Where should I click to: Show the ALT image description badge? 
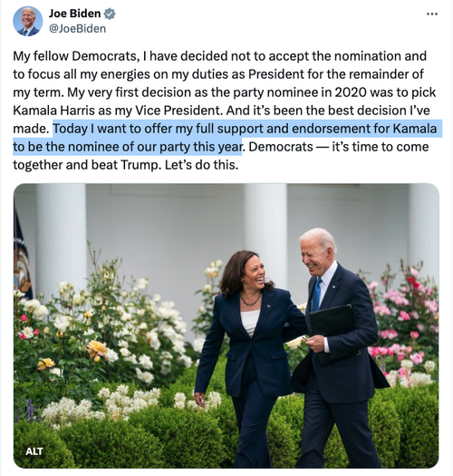[x=34, y=452]
